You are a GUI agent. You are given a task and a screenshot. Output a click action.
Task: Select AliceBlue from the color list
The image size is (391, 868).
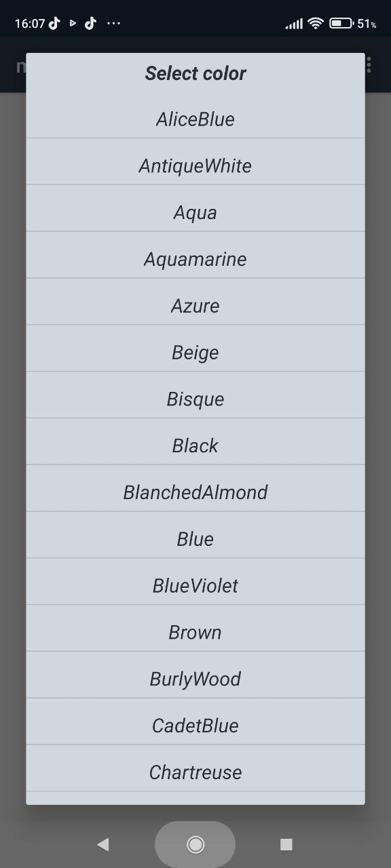click(195, 119)
